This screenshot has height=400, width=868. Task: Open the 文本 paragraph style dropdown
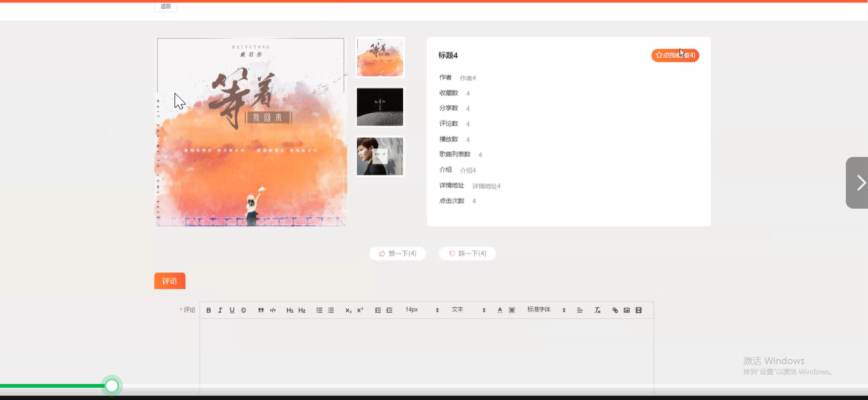tap(468, 310)
